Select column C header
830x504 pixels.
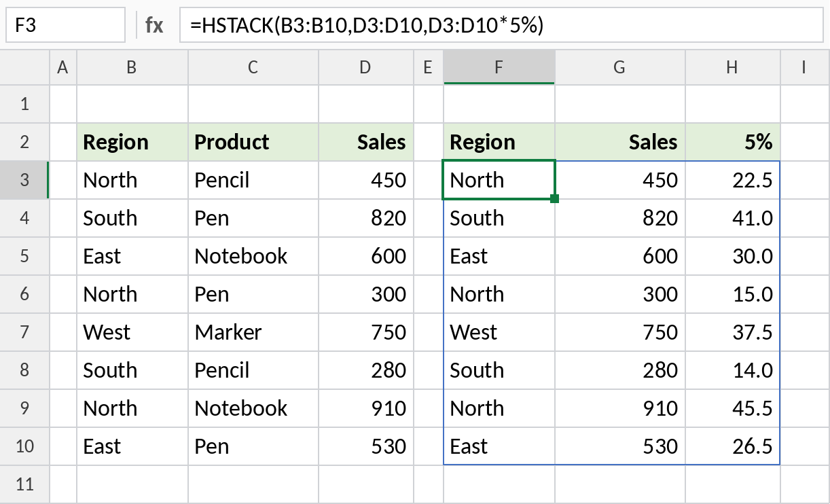point(253,67)
